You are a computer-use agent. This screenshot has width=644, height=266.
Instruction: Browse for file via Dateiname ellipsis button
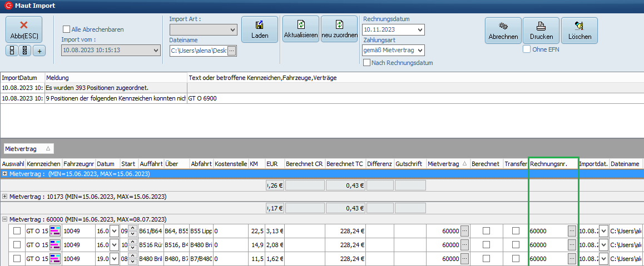pos(232,51)
